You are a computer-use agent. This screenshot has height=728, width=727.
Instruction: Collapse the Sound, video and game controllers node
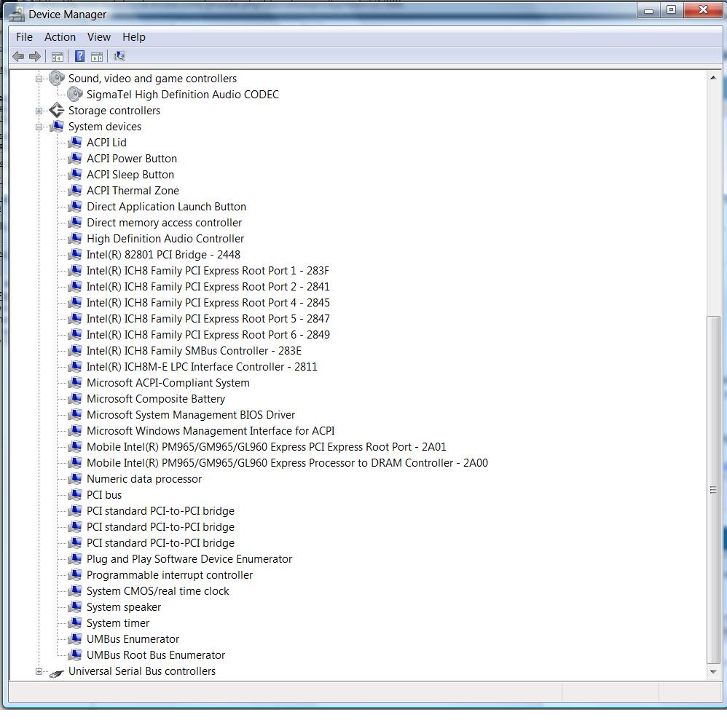click(x=39, y=79)
